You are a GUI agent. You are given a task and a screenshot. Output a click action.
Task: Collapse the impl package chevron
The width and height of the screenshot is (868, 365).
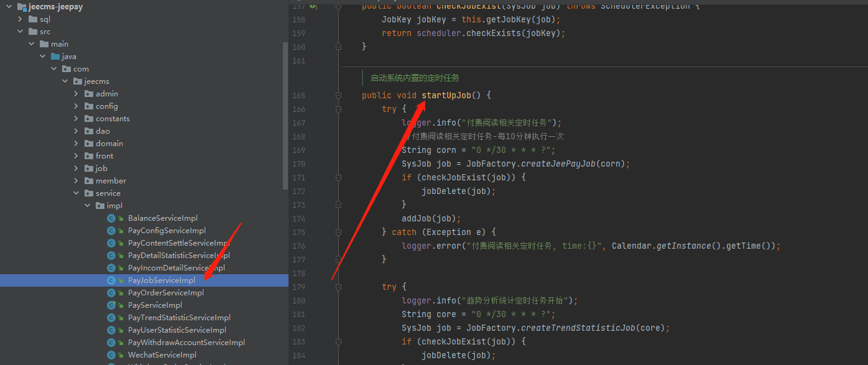tap(87, 206)
